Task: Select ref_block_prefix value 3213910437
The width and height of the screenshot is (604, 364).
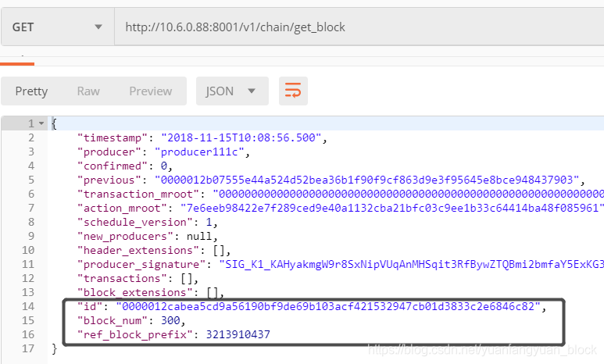Action: [238, 335]
